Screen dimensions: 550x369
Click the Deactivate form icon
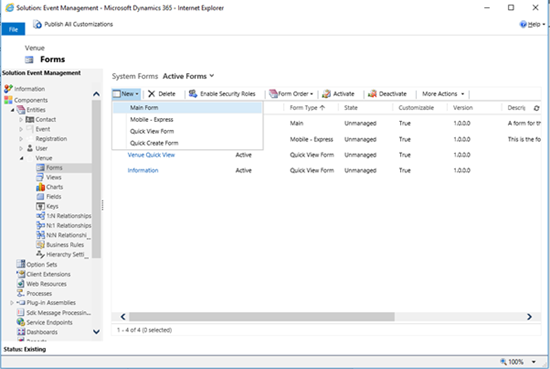372,94
